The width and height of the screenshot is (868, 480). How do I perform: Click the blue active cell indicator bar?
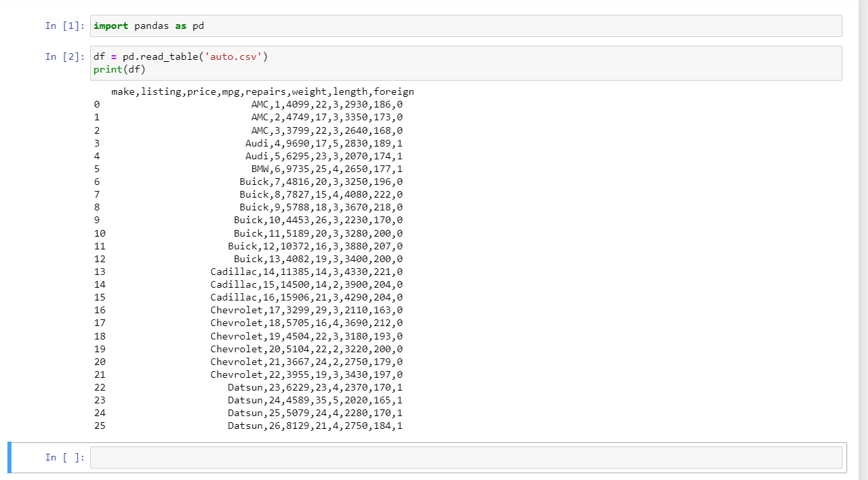coord(8,457)
